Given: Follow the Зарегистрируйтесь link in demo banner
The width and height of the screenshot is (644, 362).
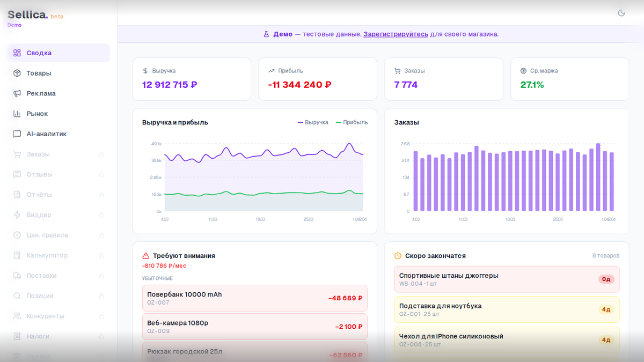Looking at the screenshot, I should [x=396, y=34].
